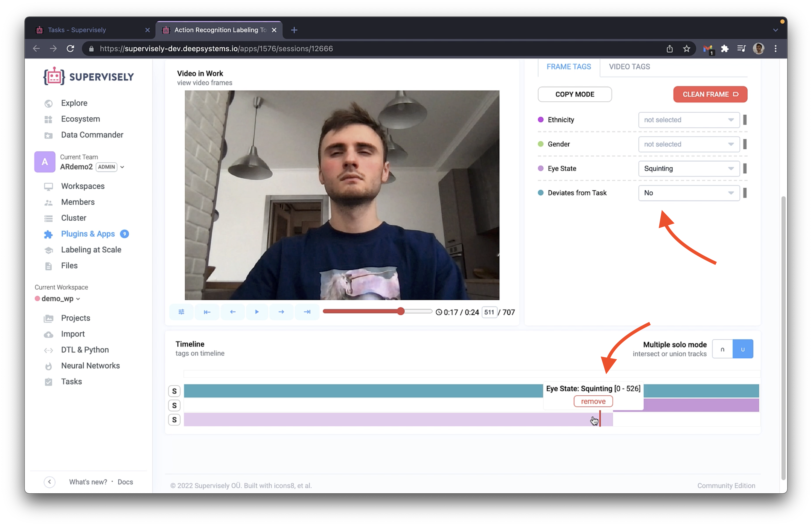Screen dimensions: 812x526
Task: Open Ecosystem in sidebar
Action: pyautogui.click(x=81, y=119)
